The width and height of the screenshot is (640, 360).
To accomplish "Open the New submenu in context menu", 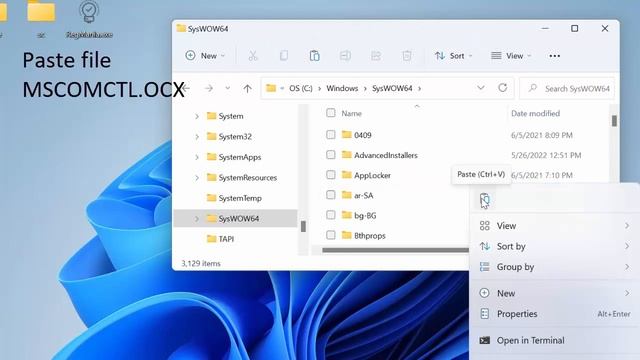I will (555, 293).
